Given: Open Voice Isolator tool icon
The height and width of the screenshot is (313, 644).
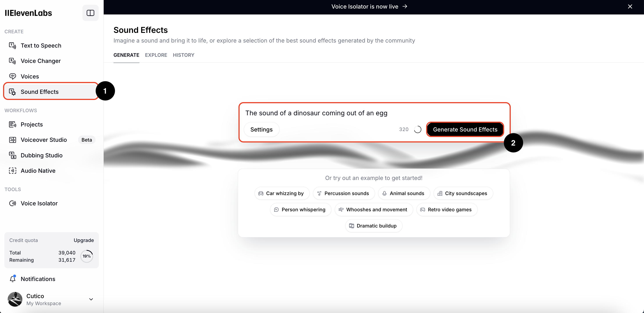Looking at the screenshot, I should 12,203.
